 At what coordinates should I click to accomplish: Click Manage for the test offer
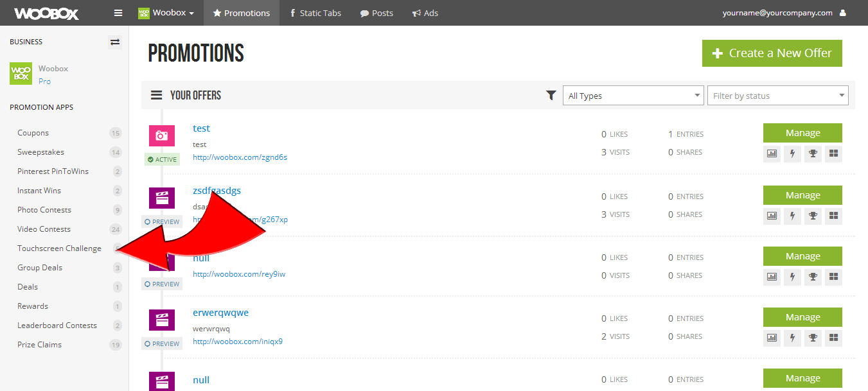pyautogui.click(x=802, y=133)
